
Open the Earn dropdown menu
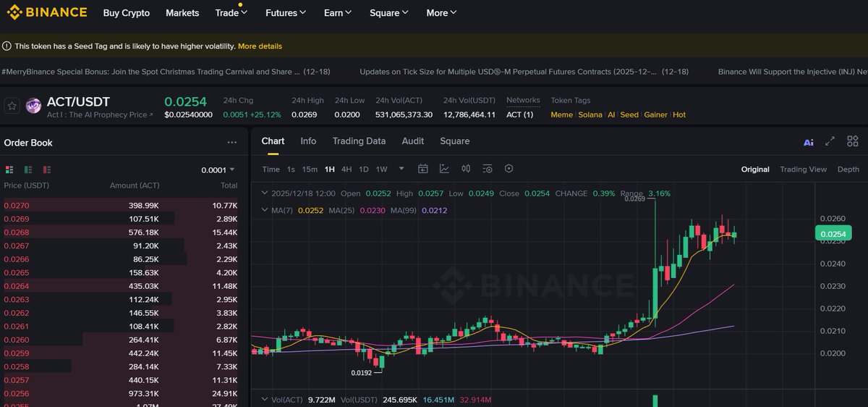[x=338, y=13]
